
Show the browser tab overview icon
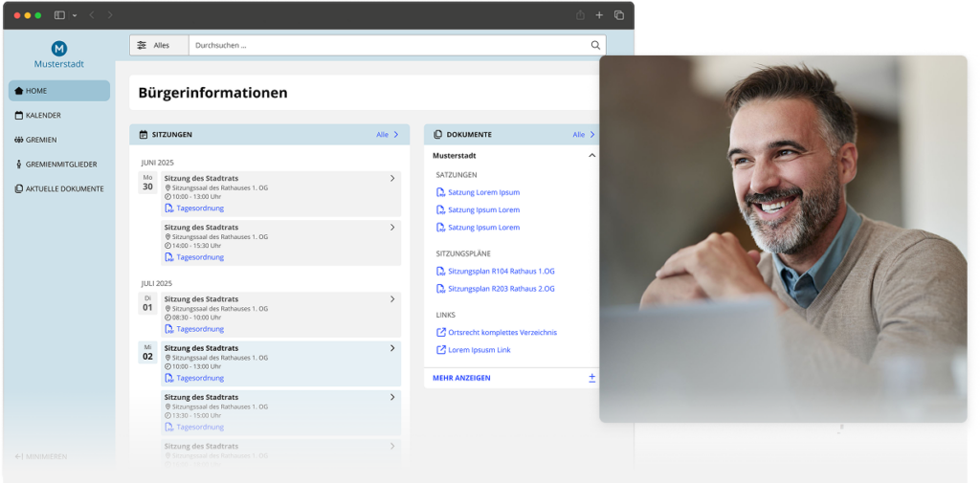coord(619,15)
